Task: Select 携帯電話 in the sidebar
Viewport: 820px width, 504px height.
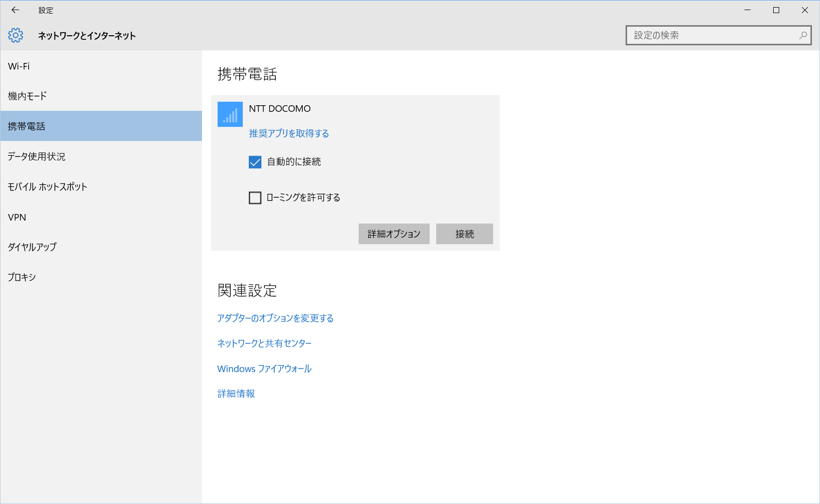Action: pyautogui.click(x=101, y=126)
